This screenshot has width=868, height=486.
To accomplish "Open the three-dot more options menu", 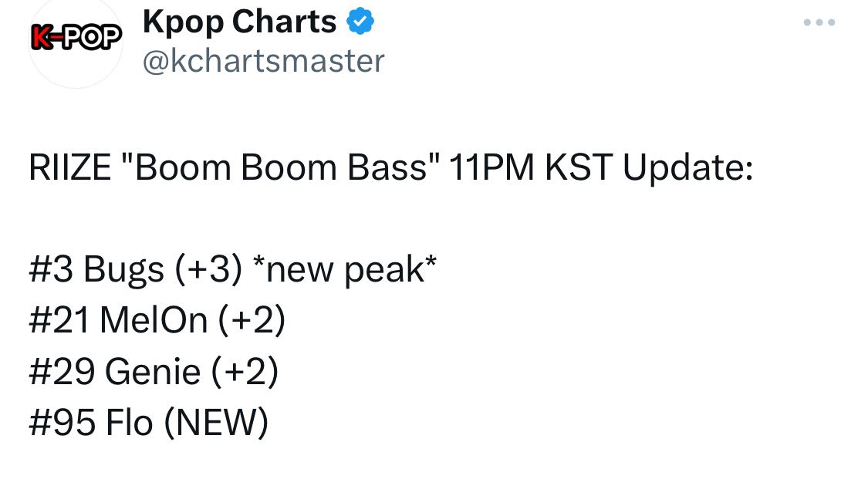I will point(819,22).
